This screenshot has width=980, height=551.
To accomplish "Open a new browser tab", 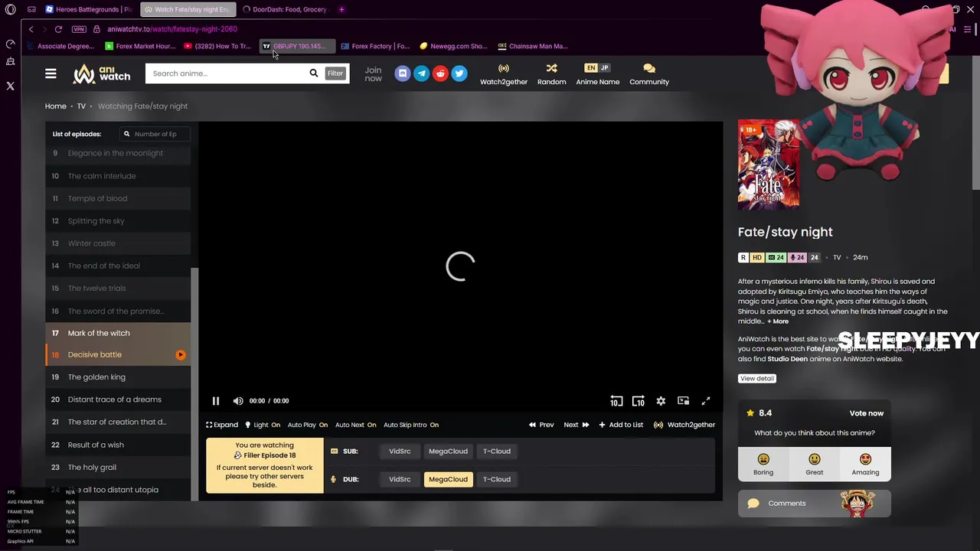I will (x=341, y=9).
